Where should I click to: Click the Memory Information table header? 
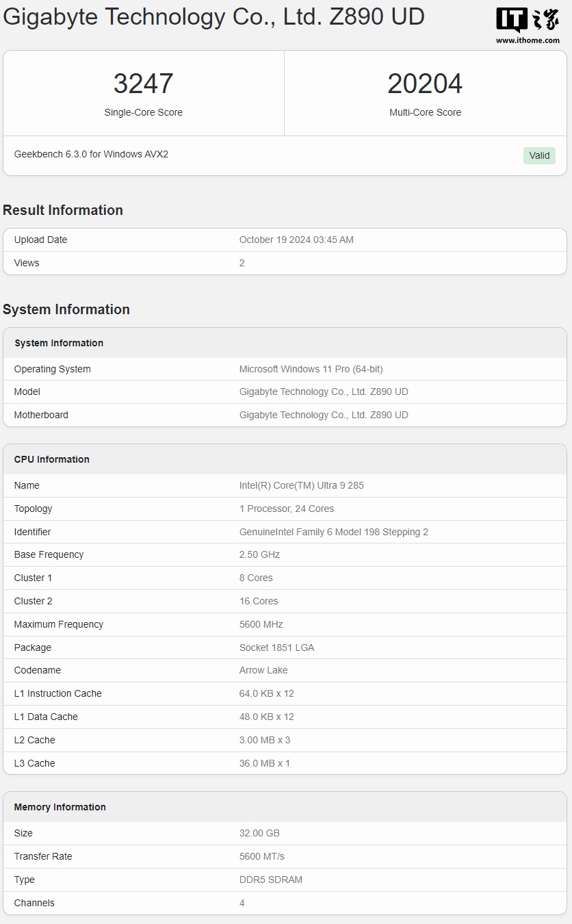pos(60,807)
